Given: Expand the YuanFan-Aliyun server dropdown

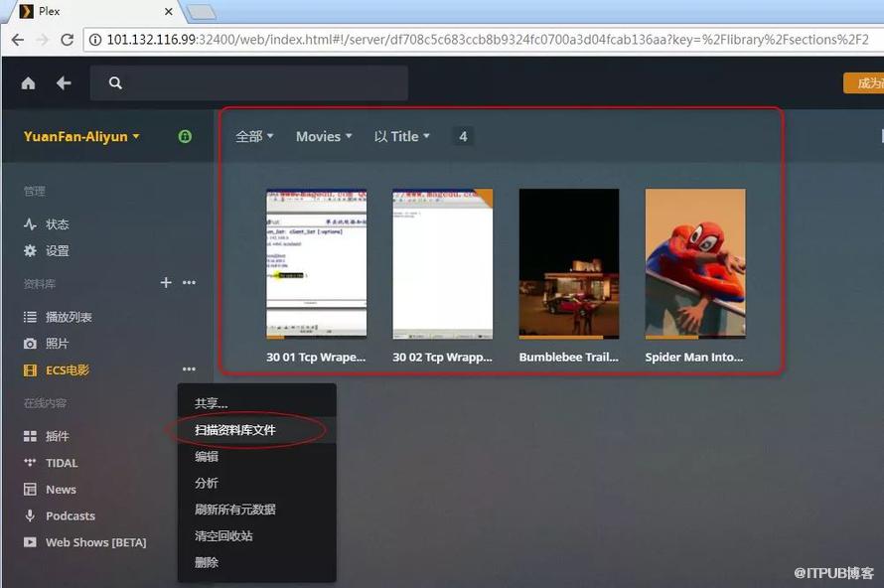Looking at the screenshot, I should (x=81, y=137).
